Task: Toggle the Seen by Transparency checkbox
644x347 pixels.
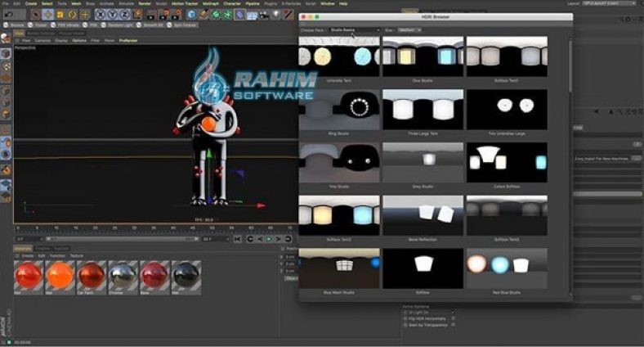Action: (454, 325)
